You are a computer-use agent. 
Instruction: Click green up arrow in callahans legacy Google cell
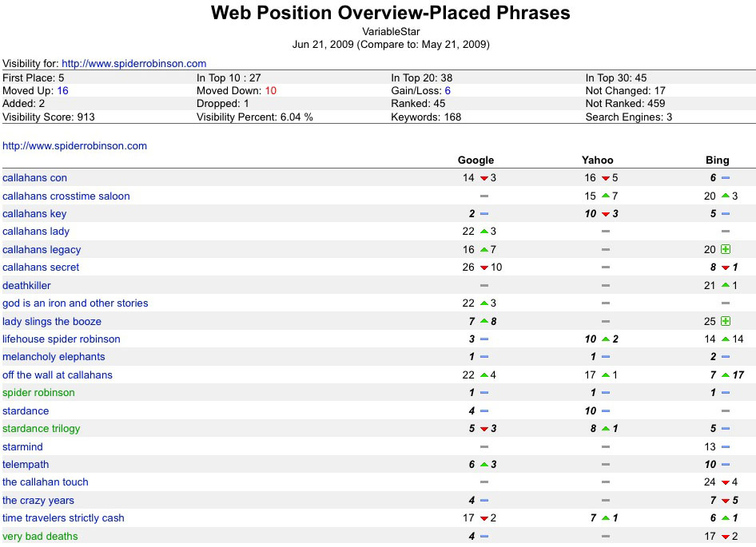484,249
